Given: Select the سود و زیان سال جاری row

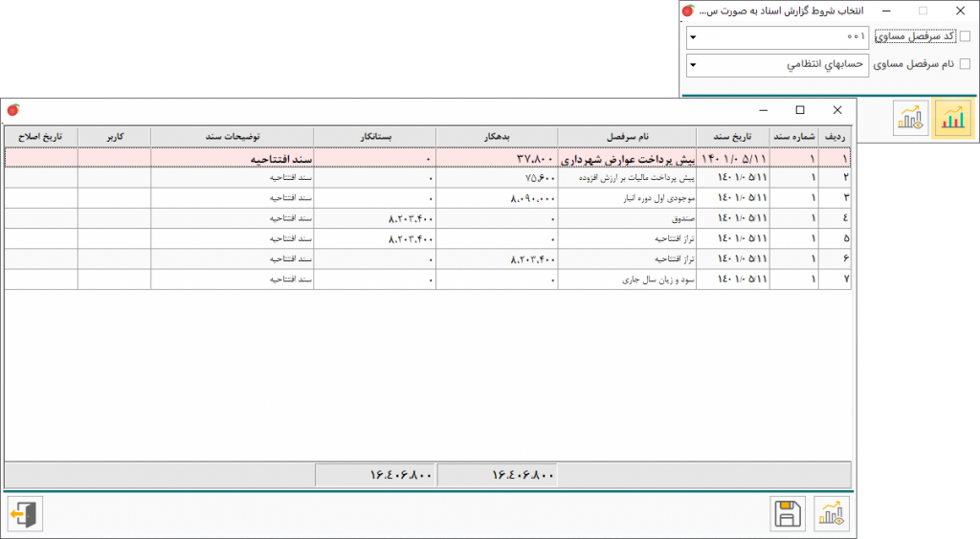Looking at the screenshot, I should (x=428, y=279).
